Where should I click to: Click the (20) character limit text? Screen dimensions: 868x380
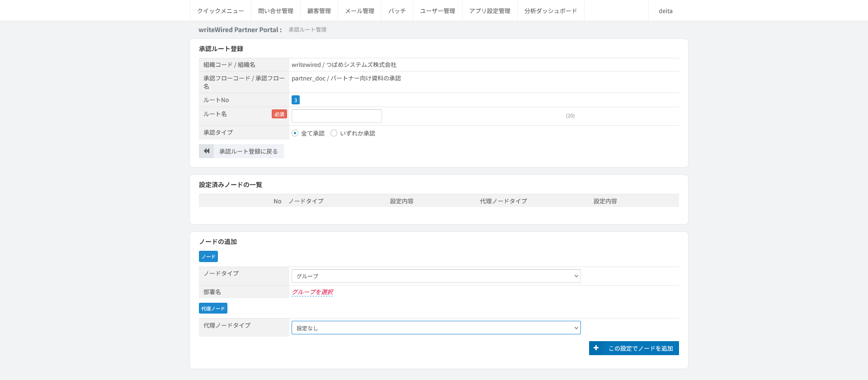pos(570,116)
